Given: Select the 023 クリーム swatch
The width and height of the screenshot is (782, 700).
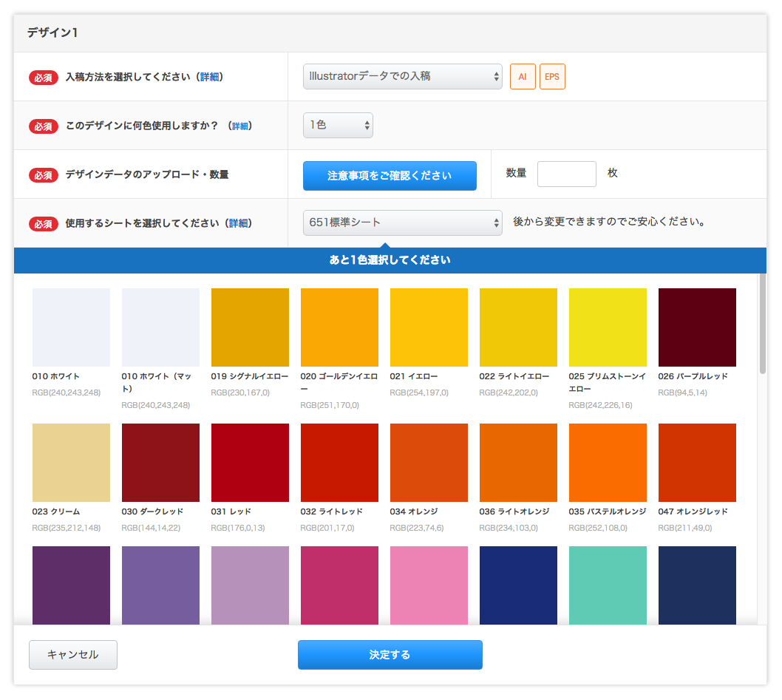Looking at the screenshot, I should (x=71, y=463).
